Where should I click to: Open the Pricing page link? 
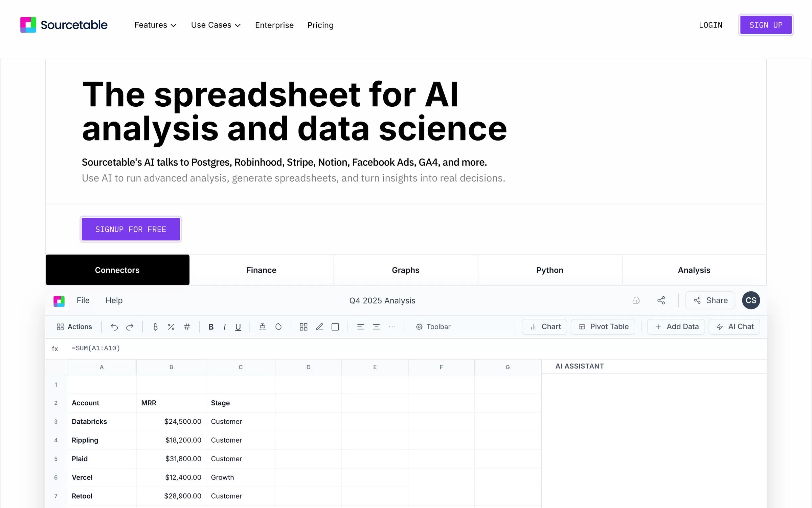320,25
